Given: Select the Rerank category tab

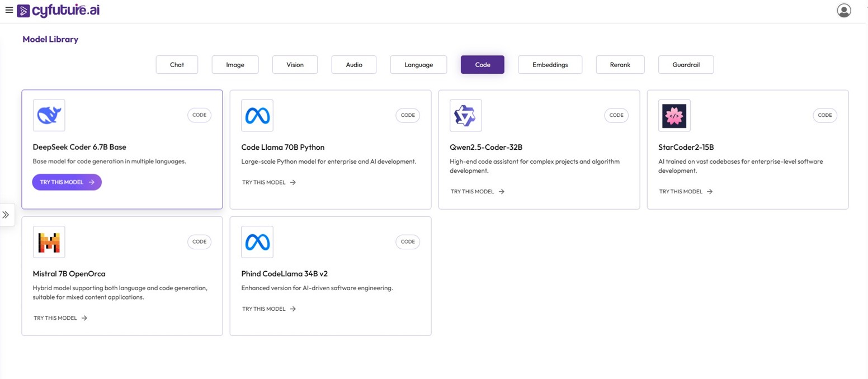Looking at the screenshot, I should (620, 65).
